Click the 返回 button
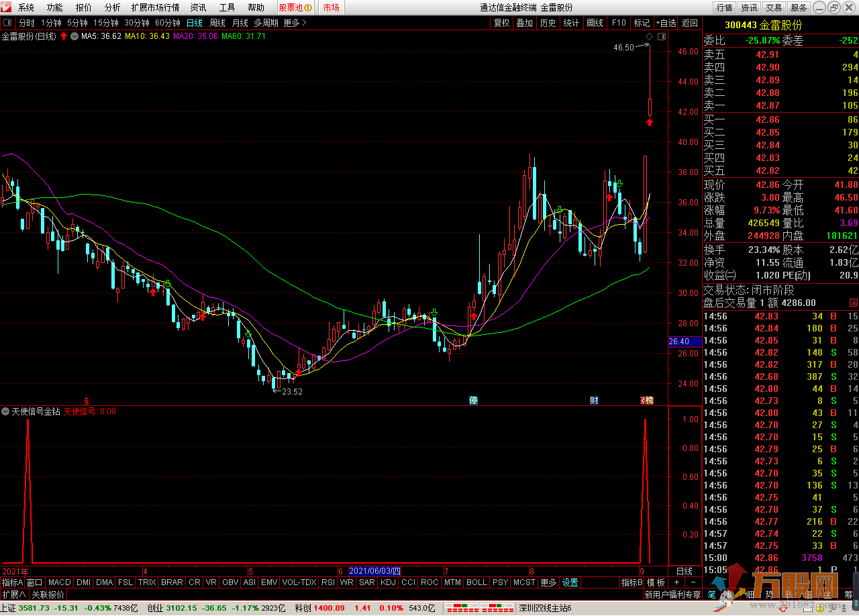 [690, 23]
